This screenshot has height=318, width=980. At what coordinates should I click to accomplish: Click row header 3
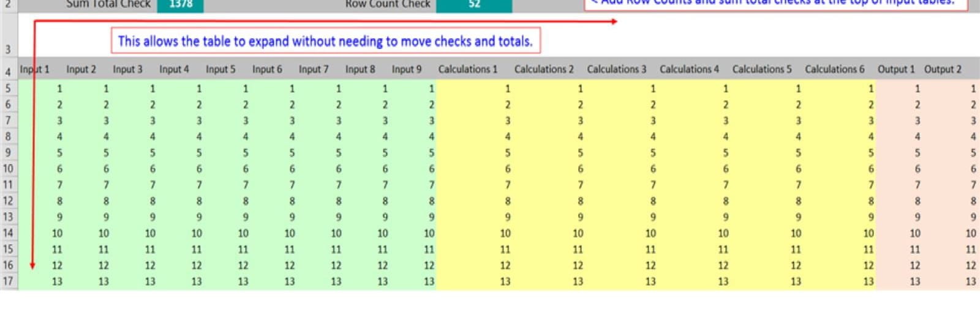click(8, 49)
